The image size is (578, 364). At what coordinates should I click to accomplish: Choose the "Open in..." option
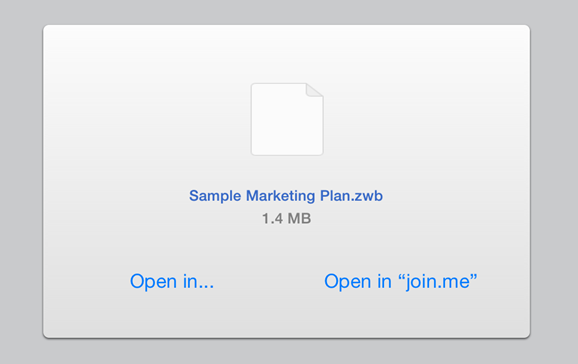pyautogui.click(x=172, y=282)
